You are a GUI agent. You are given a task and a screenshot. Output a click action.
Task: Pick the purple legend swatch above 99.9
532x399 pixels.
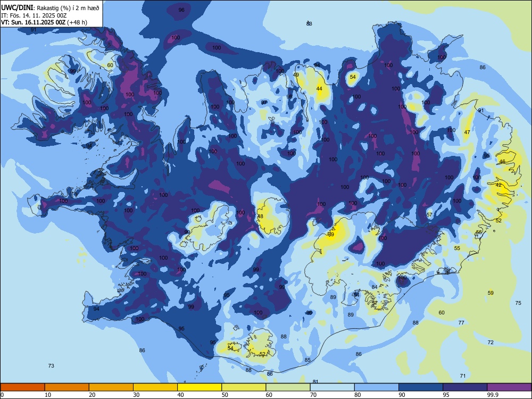[x=509, y=387]
